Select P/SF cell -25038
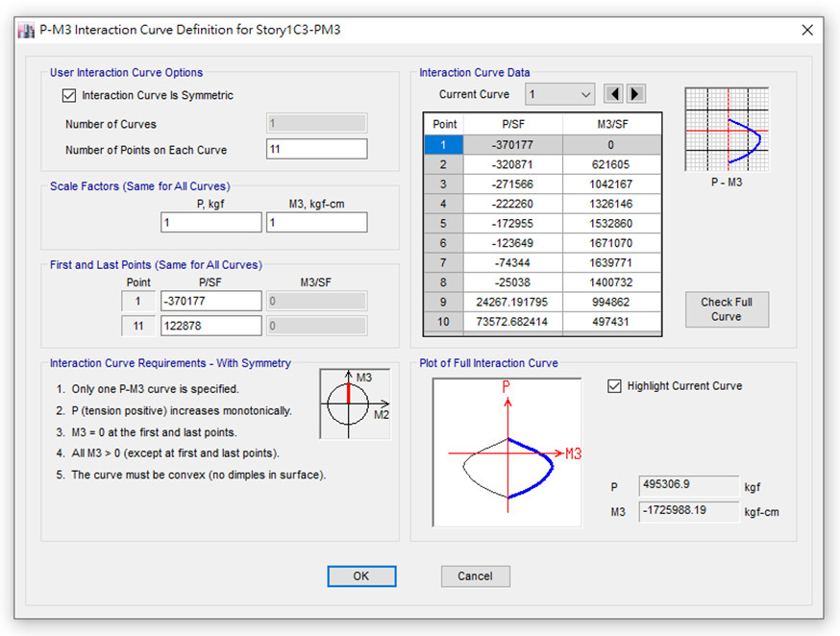Image resolution: width=840 pixels, height=636 pixels. [x=512, y=282]
